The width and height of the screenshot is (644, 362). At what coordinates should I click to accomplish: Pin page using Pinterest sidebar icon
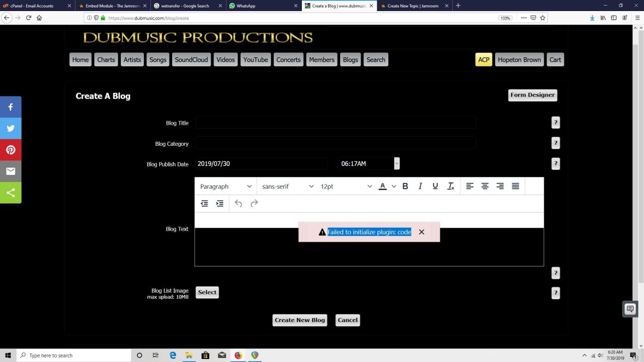coord(11,150)
